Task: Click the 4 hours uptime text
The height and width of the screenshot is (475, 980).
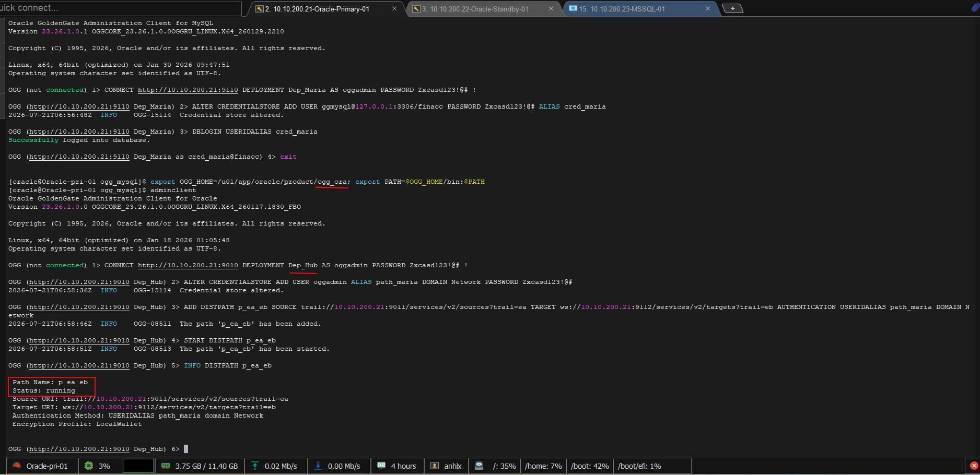Action: pos(403,466)
